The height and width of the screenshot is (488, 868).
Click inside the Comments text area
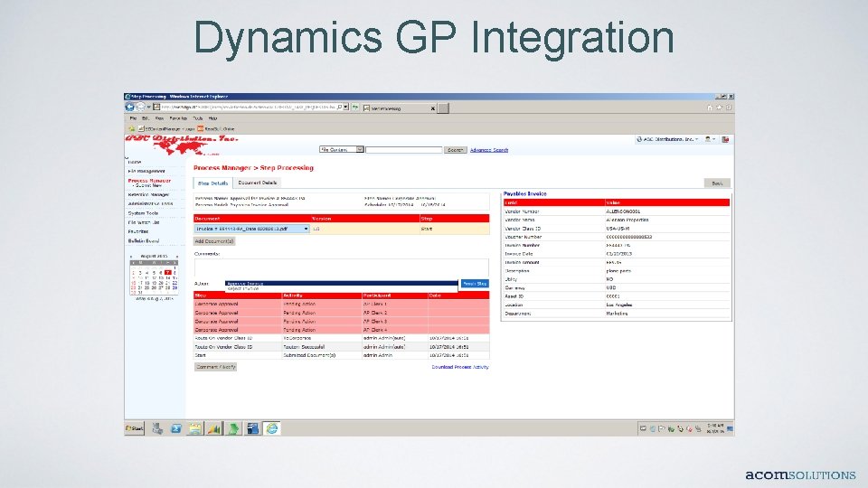[x=341, y=267]
